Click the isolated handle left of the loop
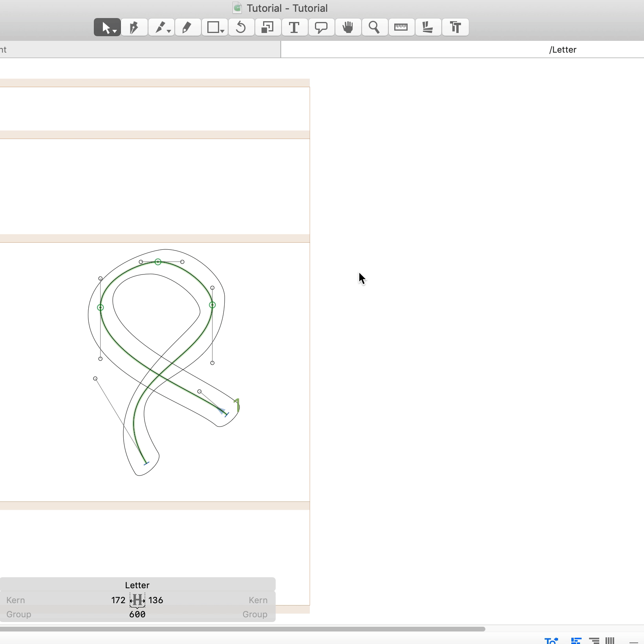 [x=95, y=379]
